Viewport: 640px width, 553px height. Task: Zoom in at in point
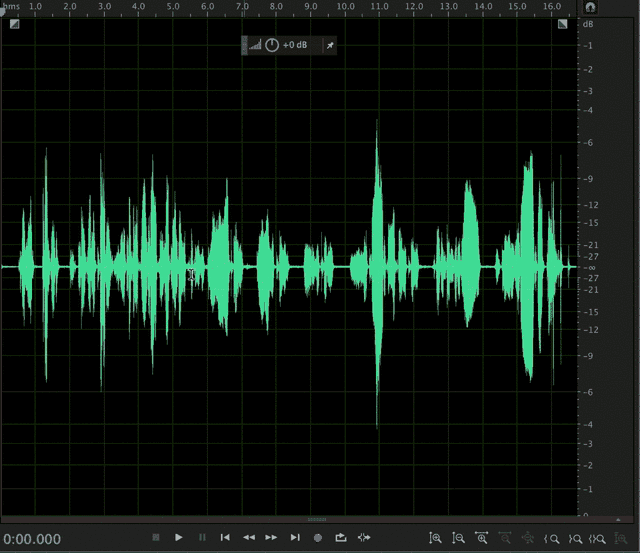coord(551,539)
